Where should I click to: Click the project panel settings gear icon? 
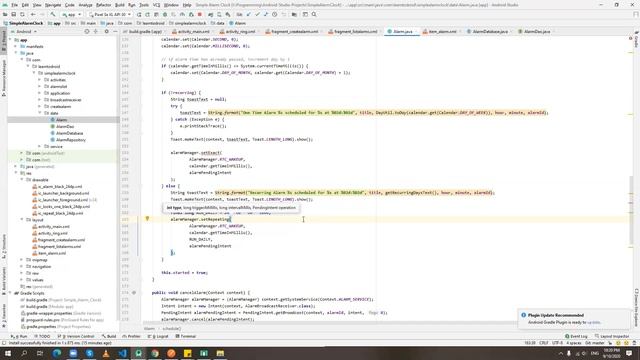point(107,31)
